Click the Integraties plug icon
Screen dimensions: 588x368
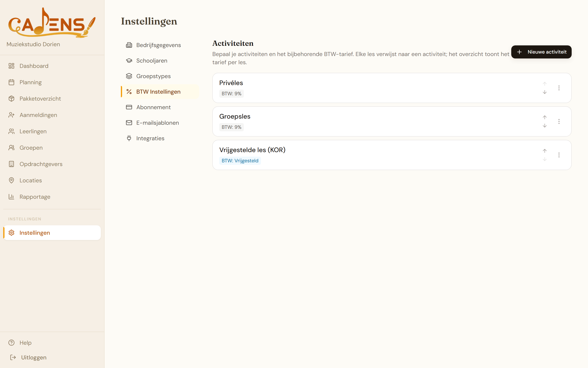click(x=129, y=138)
